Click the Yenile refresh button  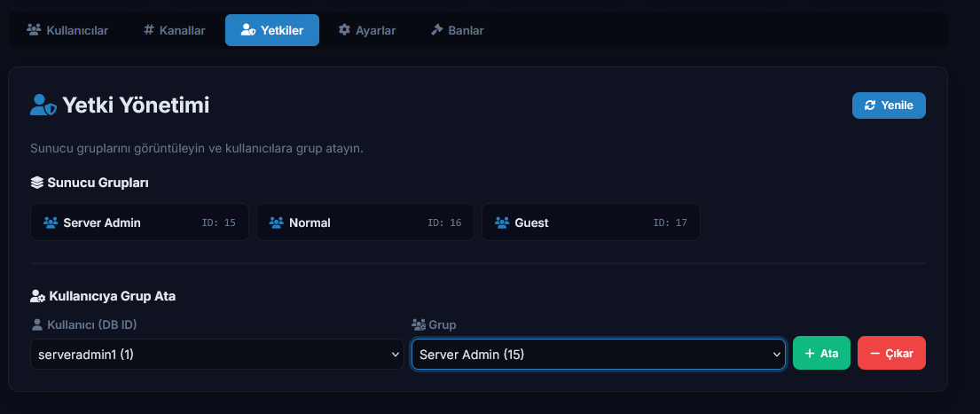click(x=889, y=105)
